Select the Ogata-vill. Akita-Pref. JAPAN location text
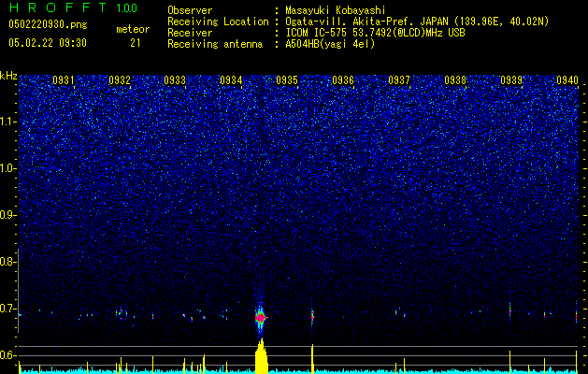Image resolution: width=588 pixels, height=374 pixels. pyautogui.click(x=417, y=22)
